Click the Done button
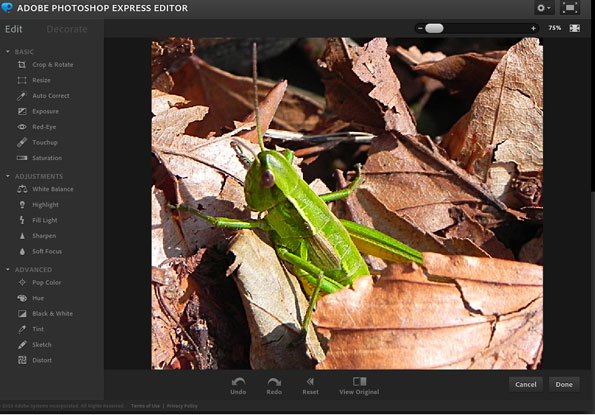Viewport: 595px width, 415px height. (x=564, y=384)
